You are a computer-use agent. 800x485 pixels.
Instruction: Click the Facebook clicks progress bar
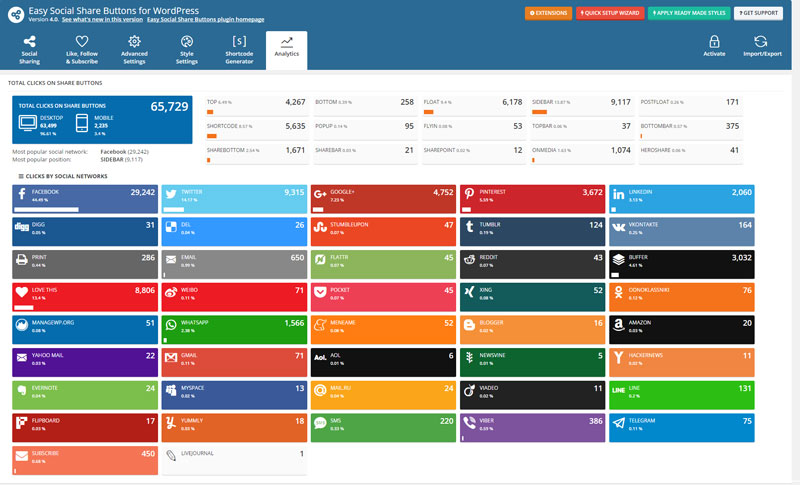click(46, 209)
